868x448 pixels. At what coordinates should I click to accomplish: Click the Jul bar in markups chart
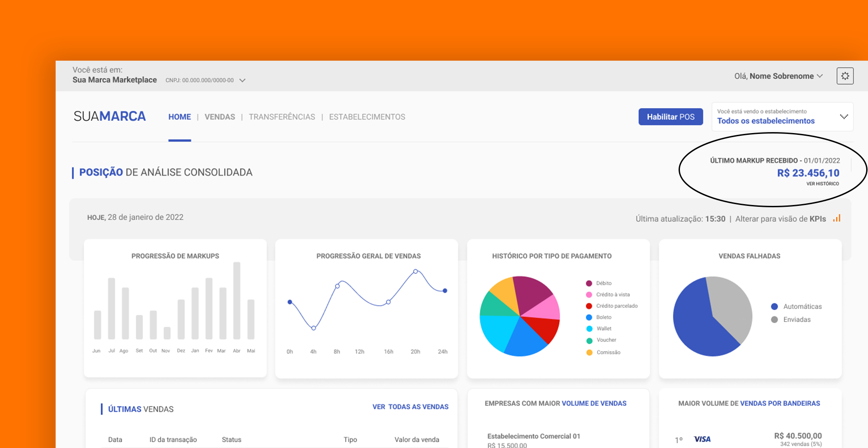112,309
